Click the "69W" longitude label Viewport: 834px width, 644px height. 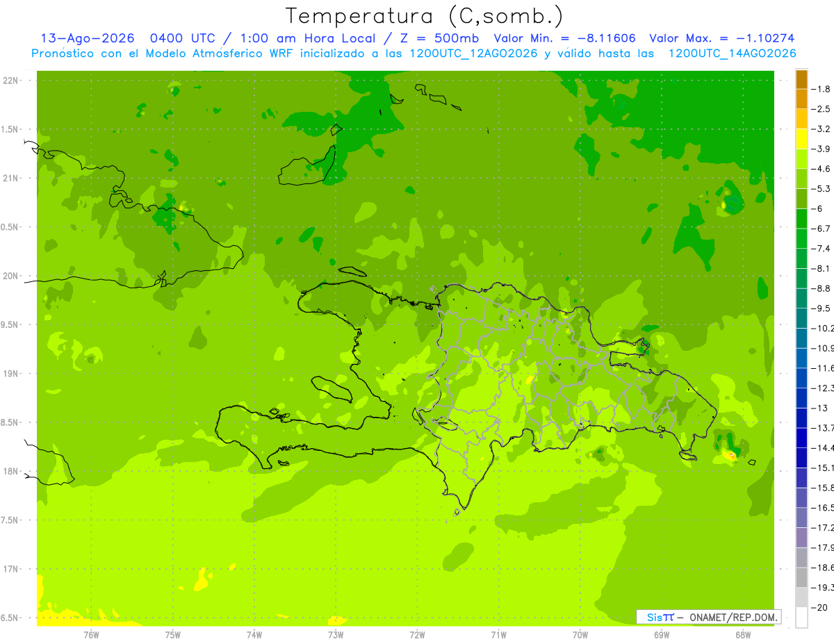pos(662,635)
